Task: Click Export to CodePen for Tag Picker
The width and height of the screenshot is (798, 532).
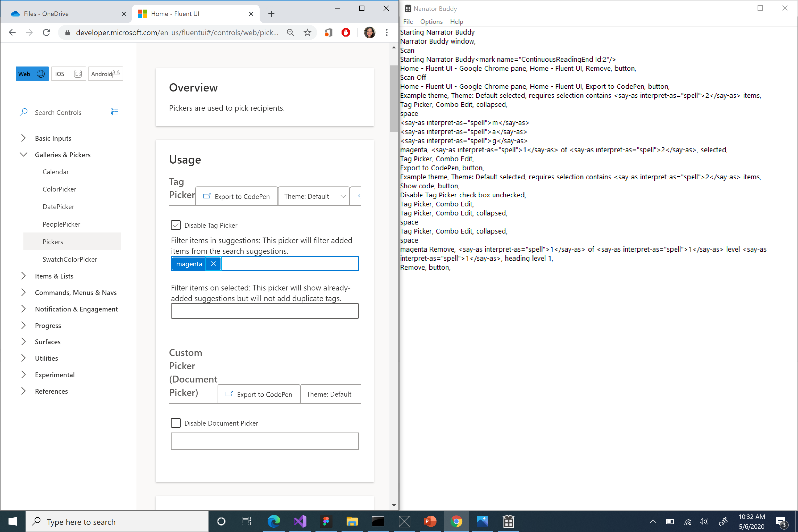Action: tap(236, 196)
